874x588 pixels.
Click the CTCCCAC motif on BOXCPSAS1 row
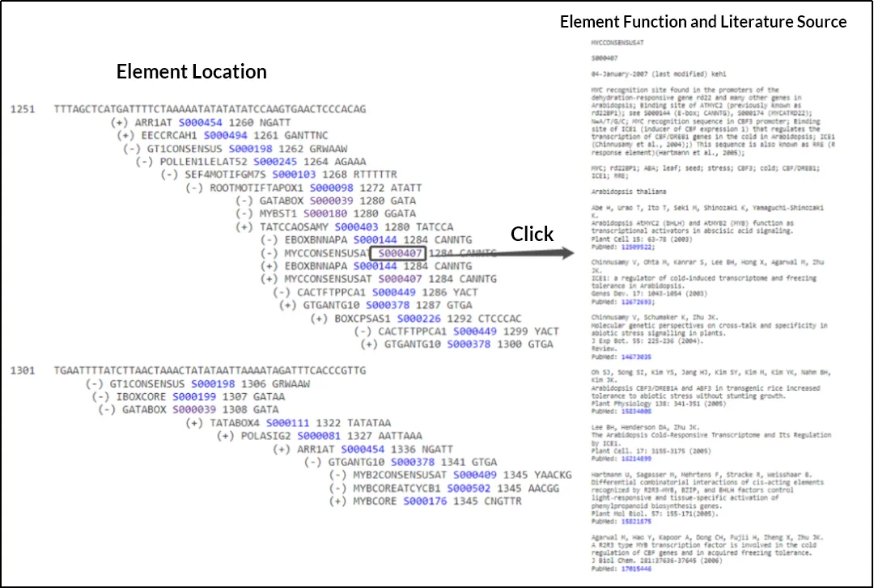(x=499, y=319)
